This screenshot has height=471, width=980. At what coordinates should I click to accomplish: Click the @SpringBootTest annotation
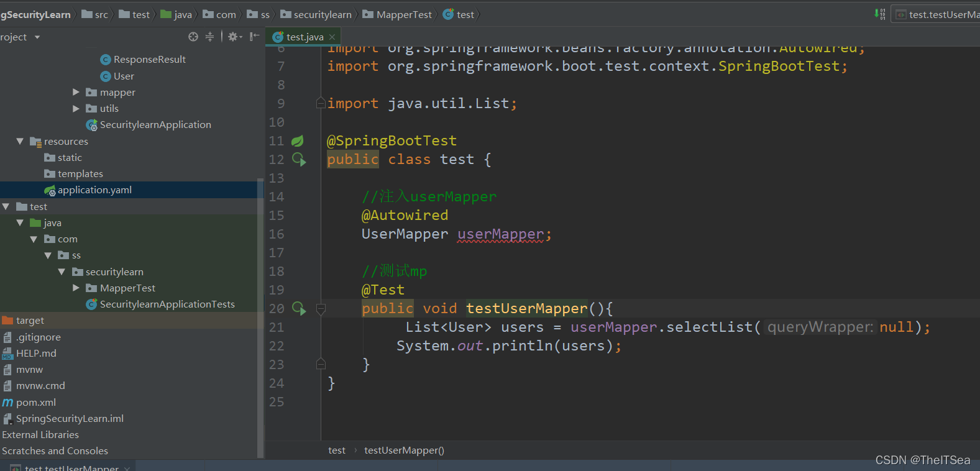pos(392,141)
